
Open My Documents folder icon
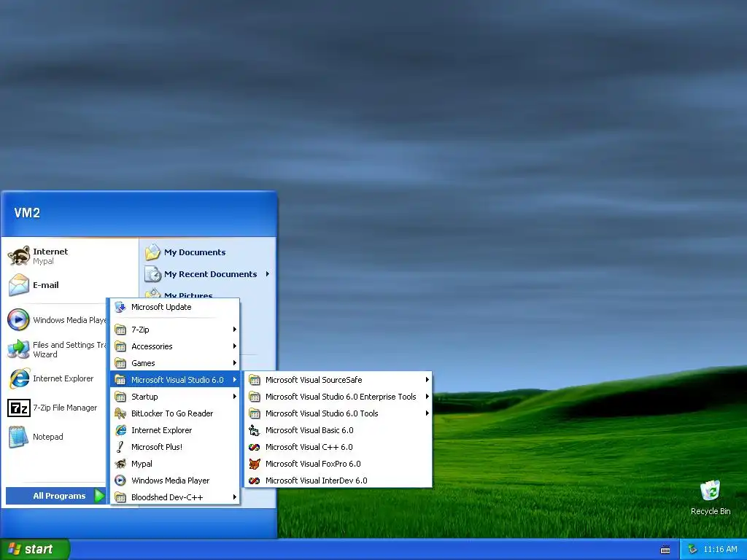pyautogui.click(x=153, y=252)
